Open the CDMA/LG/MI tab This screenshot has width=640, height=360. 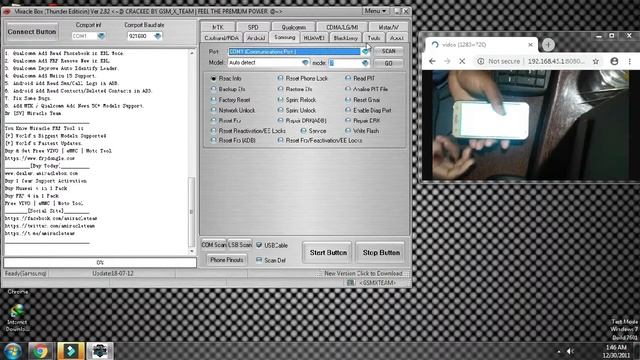click(342, 27)
